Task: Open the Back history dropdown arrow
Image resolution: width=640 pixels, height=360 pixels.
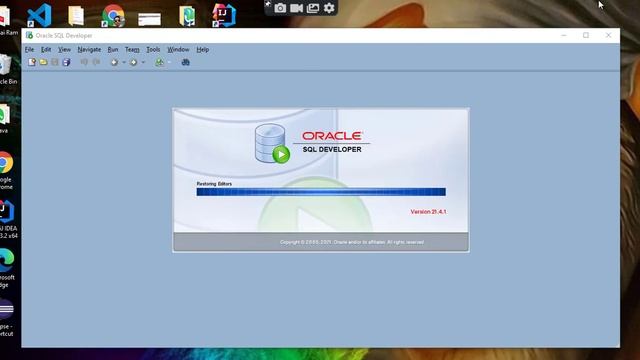Action: point(124,62)
